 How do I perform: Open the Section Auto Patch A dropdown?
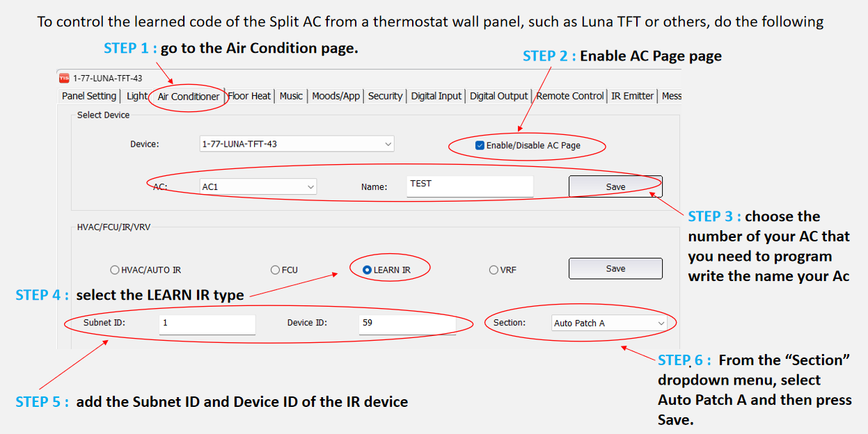(609, 323)
